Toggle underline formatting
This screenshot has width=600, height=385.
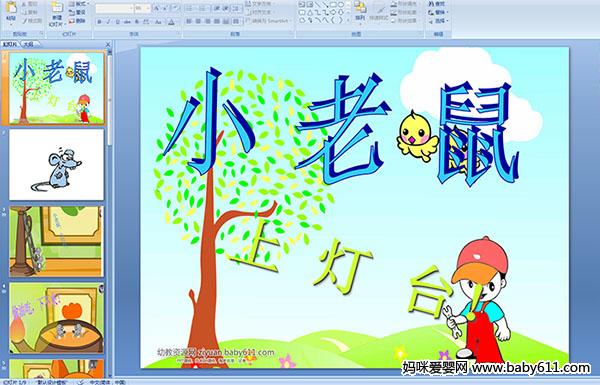117,22
